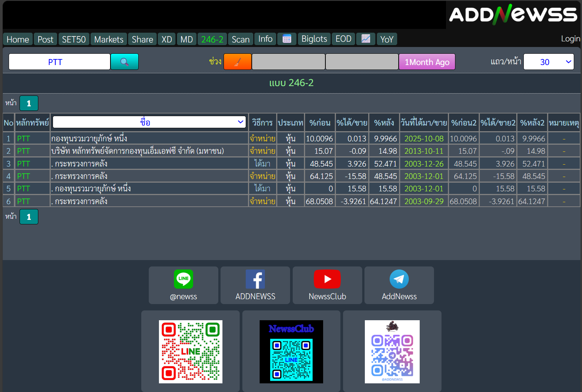Expand the ชื่อ name filter dropdown

coord(149,122)
